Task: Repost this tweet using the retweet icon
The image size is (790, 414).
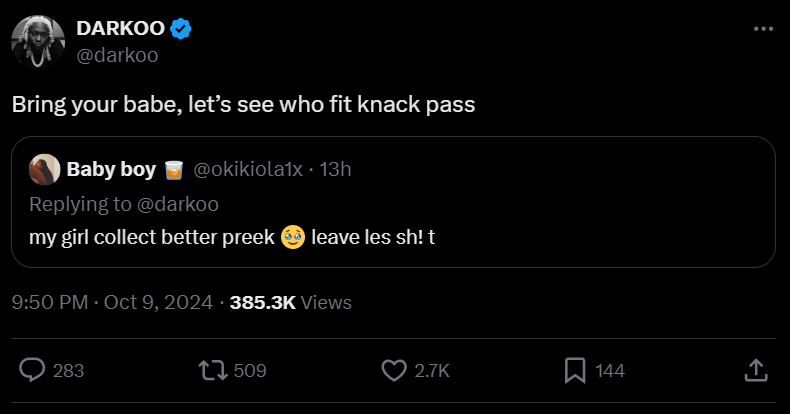Action: point(211,370)
